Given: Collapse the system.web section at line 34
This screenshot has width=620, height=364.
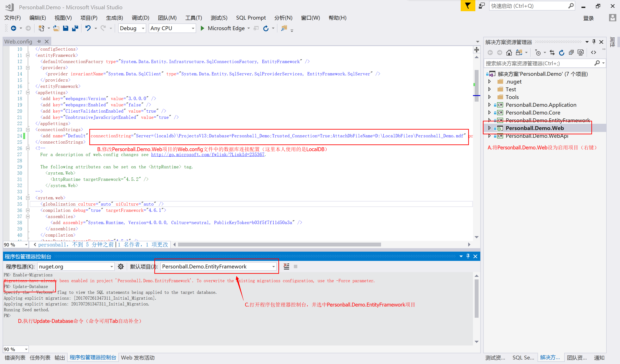Looking at the screenshot, I should click(x=28, y=198).
